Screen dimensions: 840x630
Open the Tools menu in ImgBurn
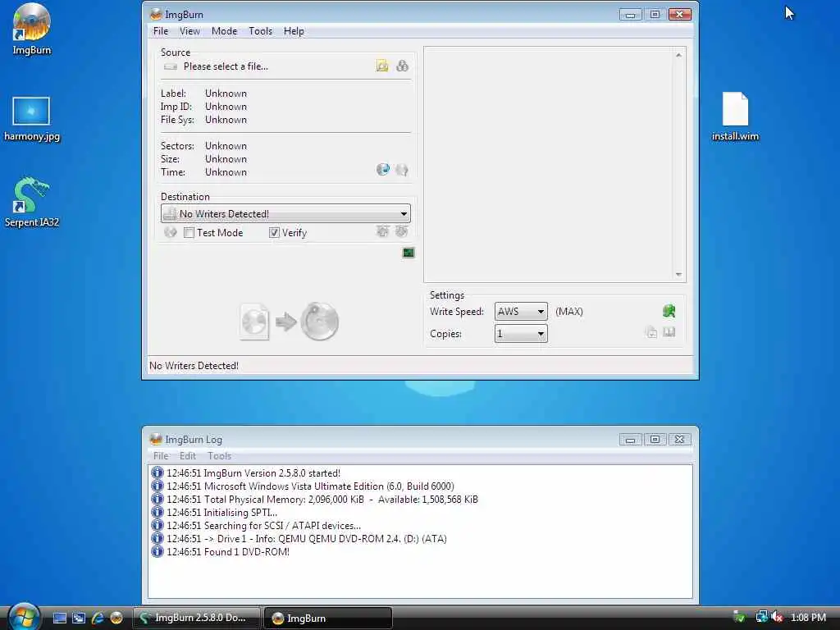coord(260,31)
